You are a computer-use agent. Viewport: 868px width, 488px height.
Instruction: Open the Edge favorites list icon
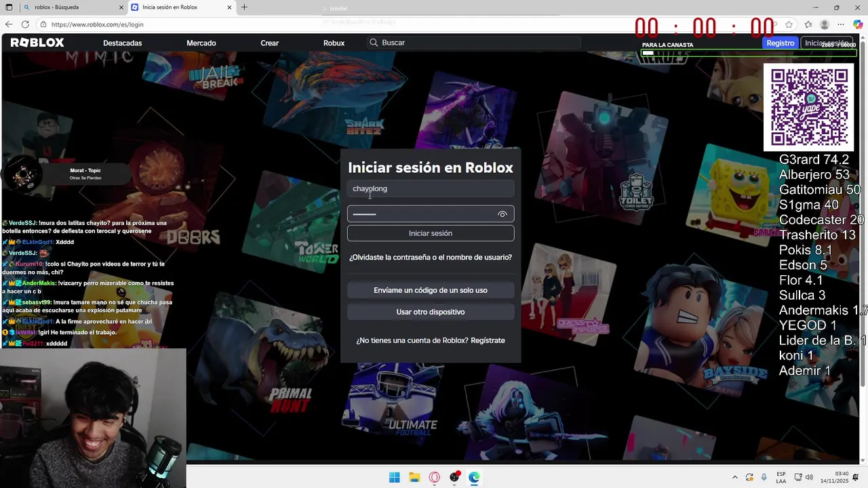coord(808,24)
